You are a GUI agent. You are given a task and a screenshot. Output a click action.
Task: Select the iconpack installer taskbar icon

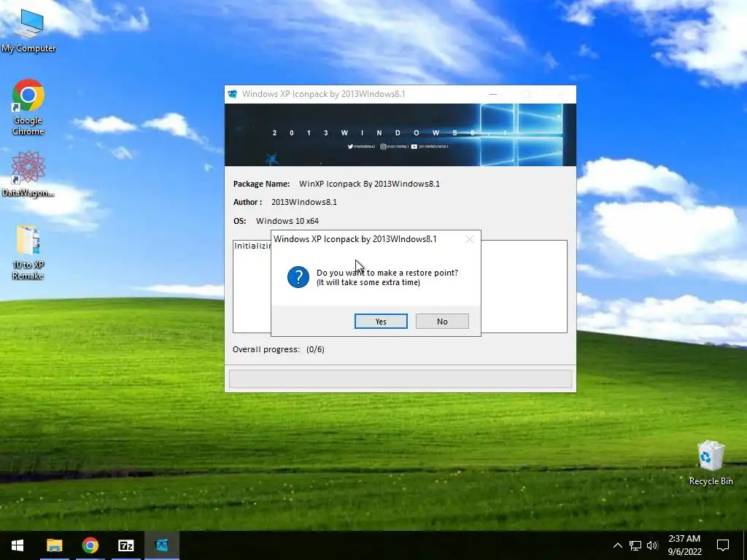point(161,545)
